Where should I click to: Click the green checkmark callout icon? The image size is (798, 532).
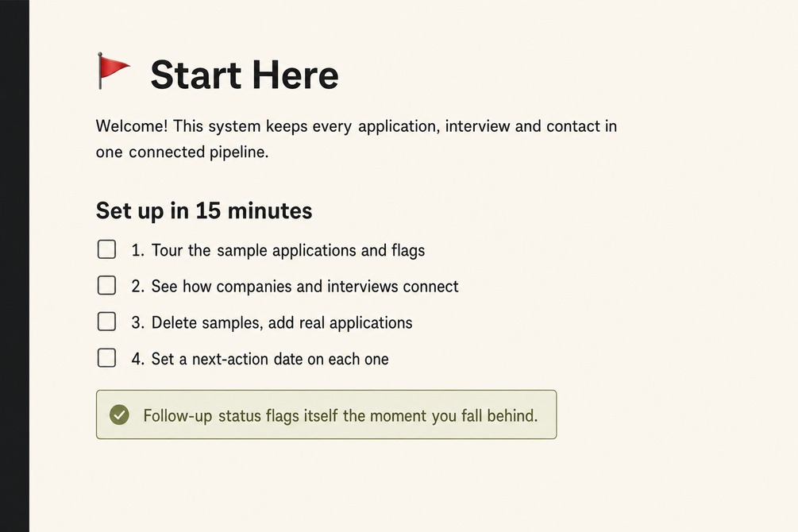pos(119,415)
